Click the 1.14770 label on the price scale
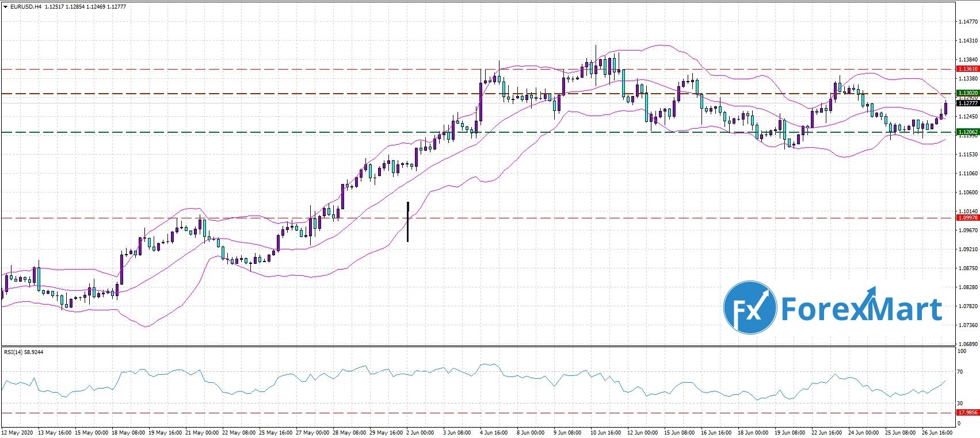 click(x=966, y=22)
